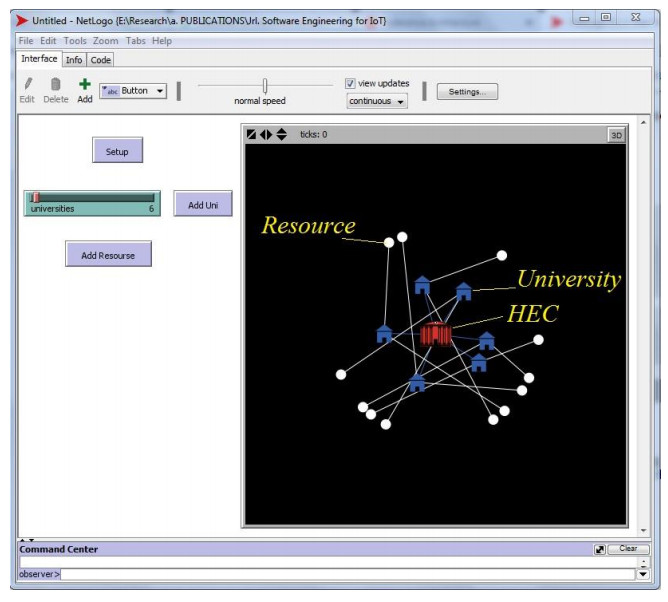The image size is (668, 602).
Task: Open the command history dropdown arrow
Action: point(642,574)
